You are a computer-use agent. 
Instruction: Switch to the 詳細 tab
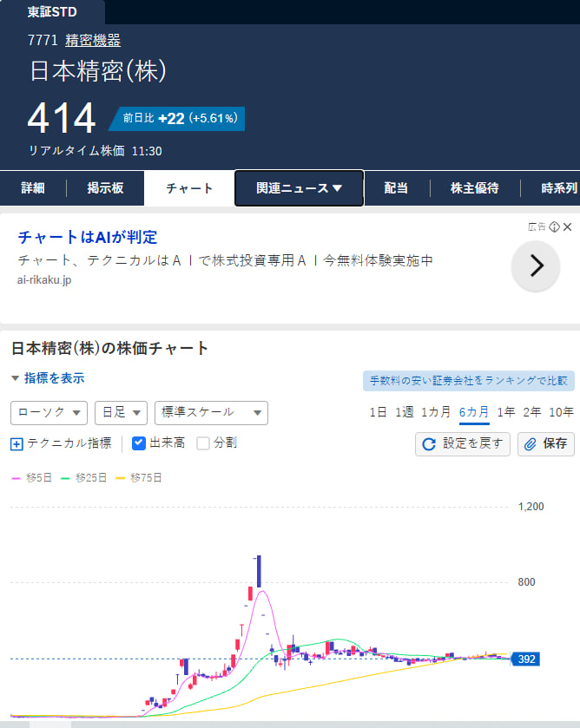click(33, 188)
